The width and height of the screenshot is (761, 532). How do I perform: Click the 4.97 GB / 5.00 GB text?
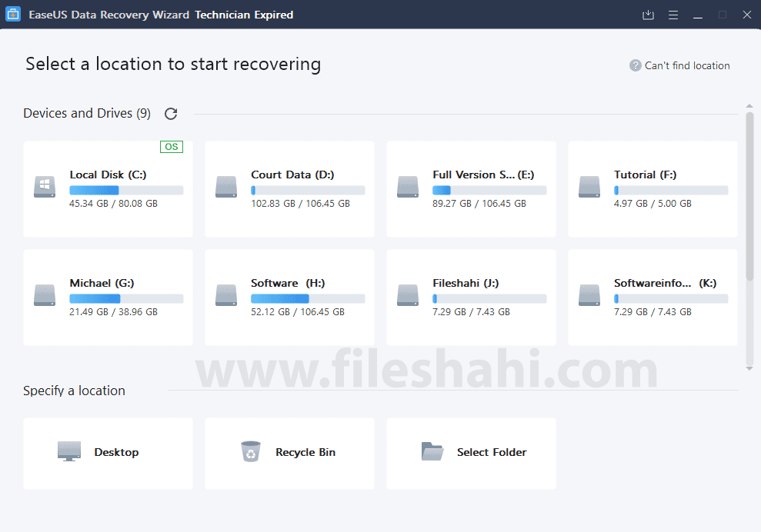point(653,204)
